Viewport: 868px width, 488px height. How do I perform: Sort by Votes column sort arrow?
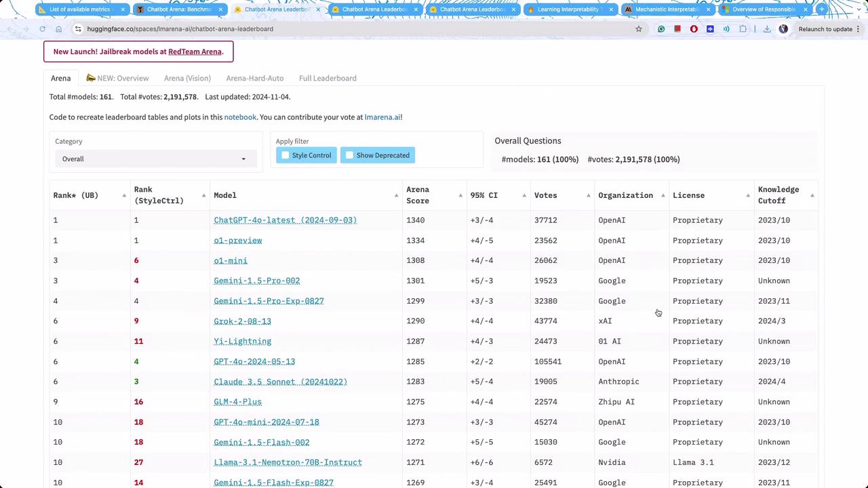pyautogui.click(x=588, y=195)
